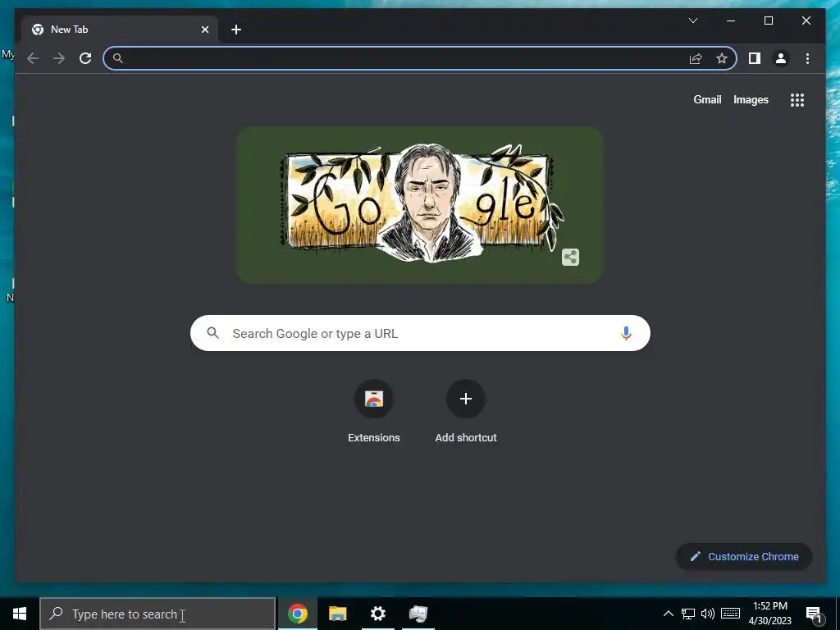This screenshot has width=840, height=630.
Task: Open the monitor app in taskbar
Action: [418, 614]
